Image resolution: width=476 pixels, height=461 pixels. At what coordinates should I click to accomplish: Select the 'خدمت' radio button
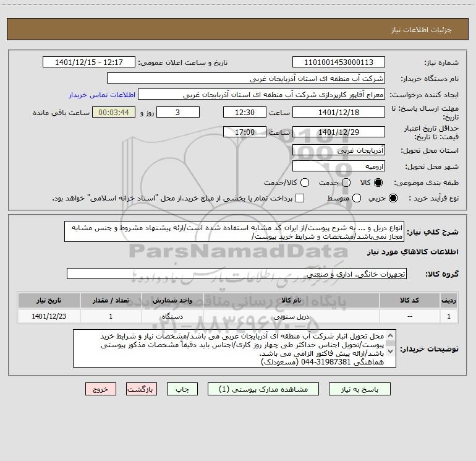coord(346,183)
